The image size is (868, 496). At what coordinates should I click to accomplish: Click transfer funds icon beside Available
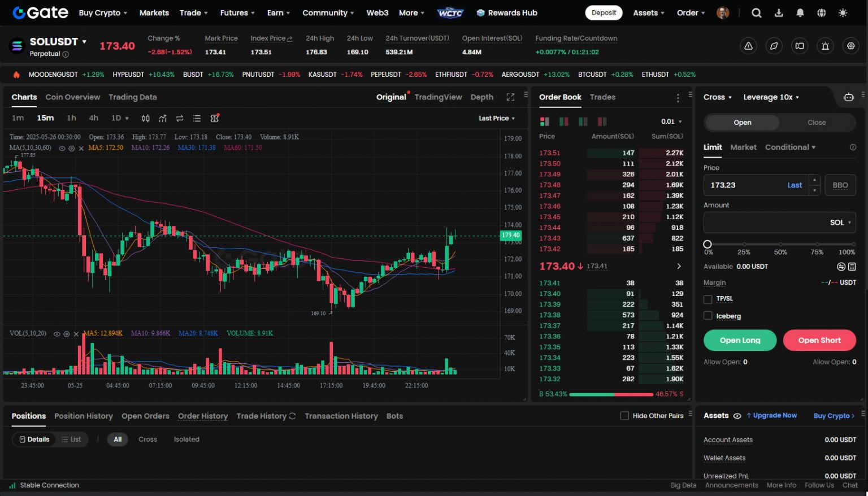tap(841, 267)
